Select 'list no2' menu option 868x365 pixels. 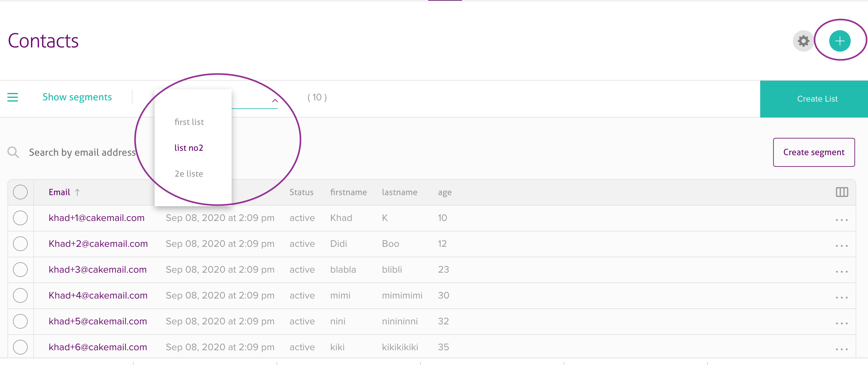(189, 148)
